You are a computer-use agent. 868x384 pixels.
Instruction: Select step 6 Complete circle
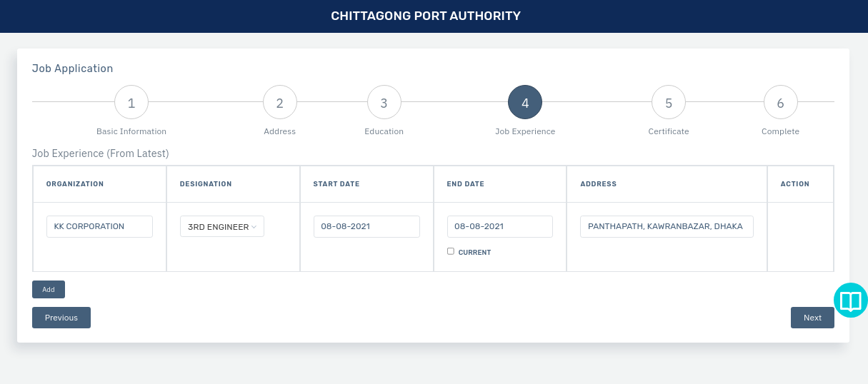click(x=781, y=103)
